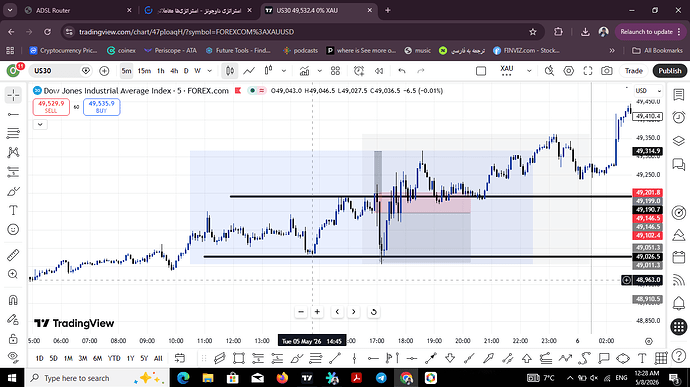Open the go to date calendar icon
The image size is (690, 387).
point(180,358)
